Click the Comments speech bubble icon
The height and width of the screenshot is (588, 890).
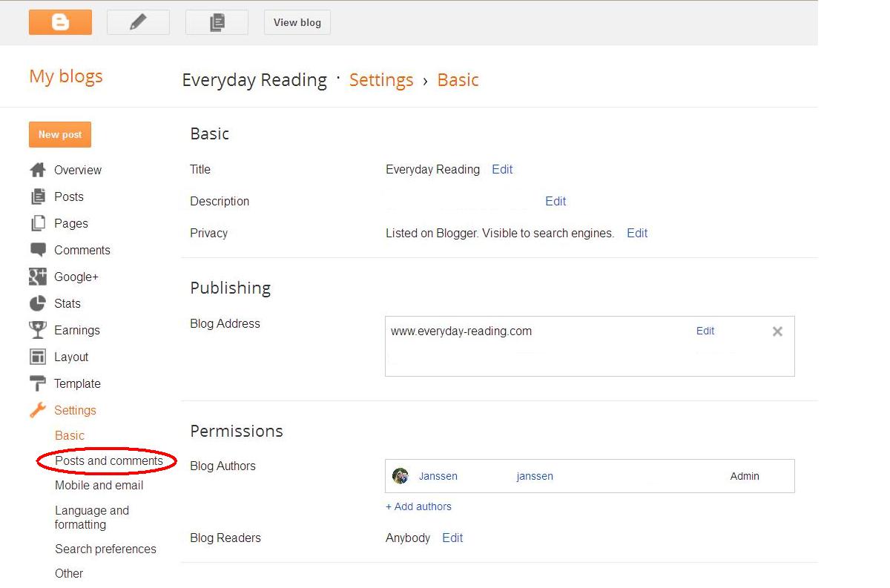pyautogui.click(x=38, y=250)
